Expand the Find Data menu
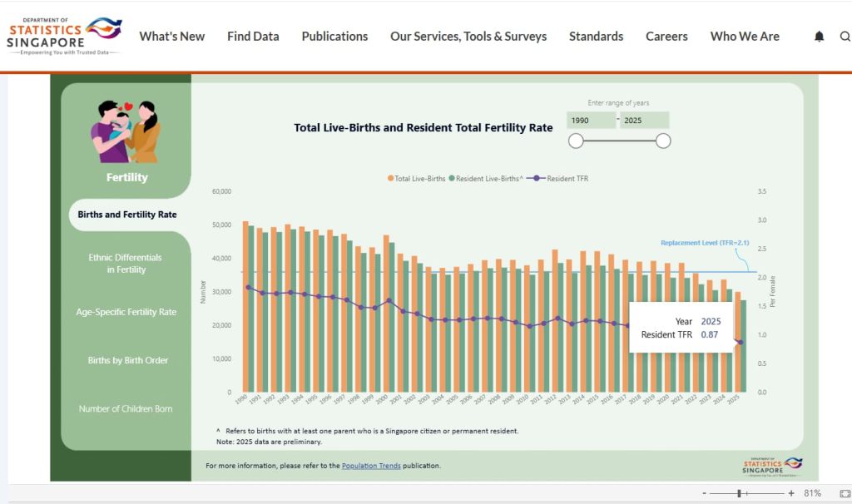852x504 pixels. (253, 37)
